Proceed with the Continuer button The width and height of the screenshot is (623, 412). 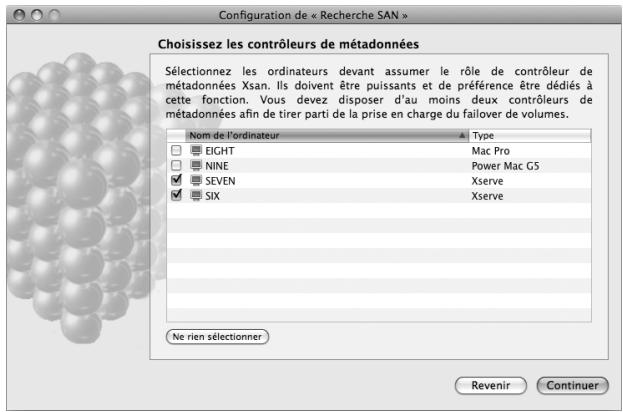coord(573,385)
